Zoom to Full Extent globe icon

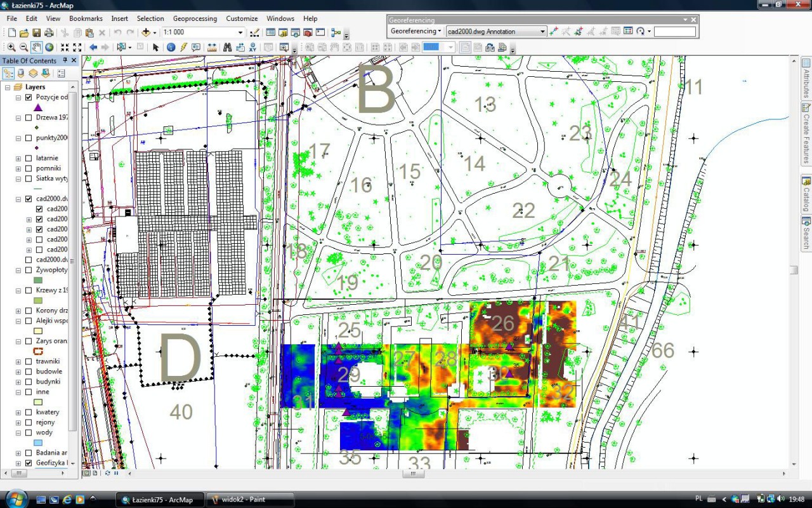pos(49,47)
